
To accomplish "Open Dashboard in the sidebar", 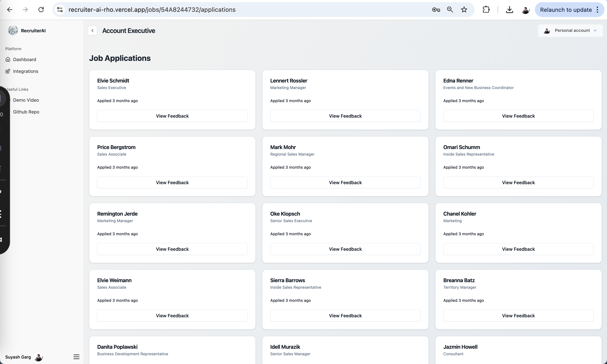I will [24, 59].
